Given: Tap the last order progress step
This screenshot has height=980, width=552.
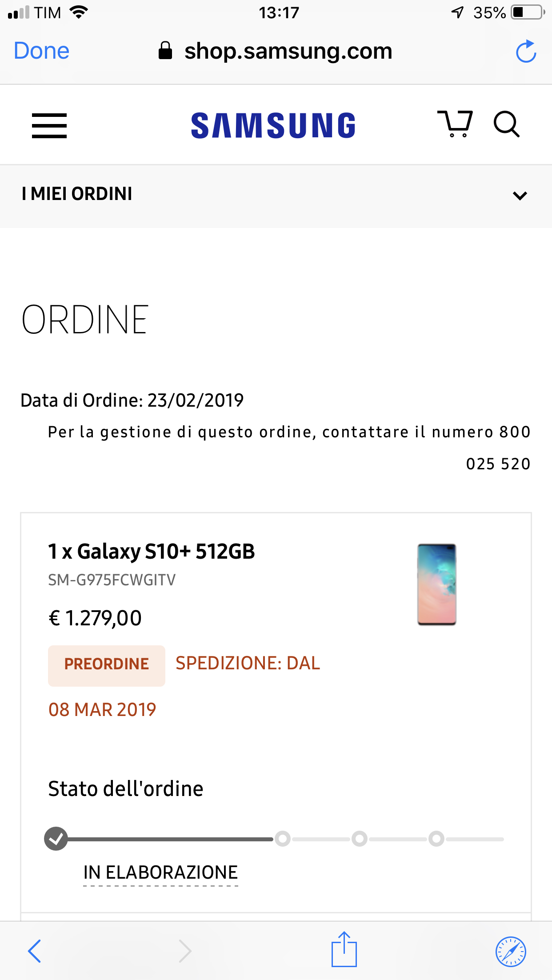Looking at the screenshot, I should pyautogui.click(x=436, y=839).
